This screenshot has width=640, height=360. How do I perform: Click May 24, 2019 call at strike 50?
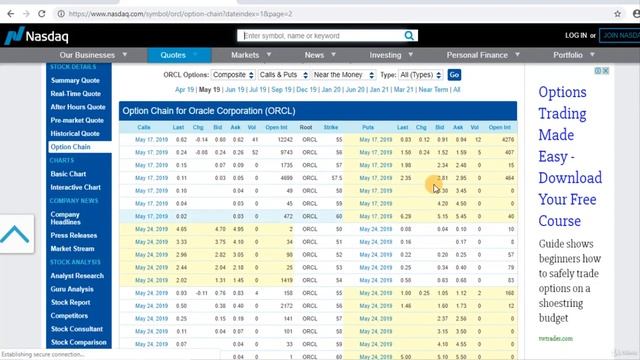click(151, 229)
